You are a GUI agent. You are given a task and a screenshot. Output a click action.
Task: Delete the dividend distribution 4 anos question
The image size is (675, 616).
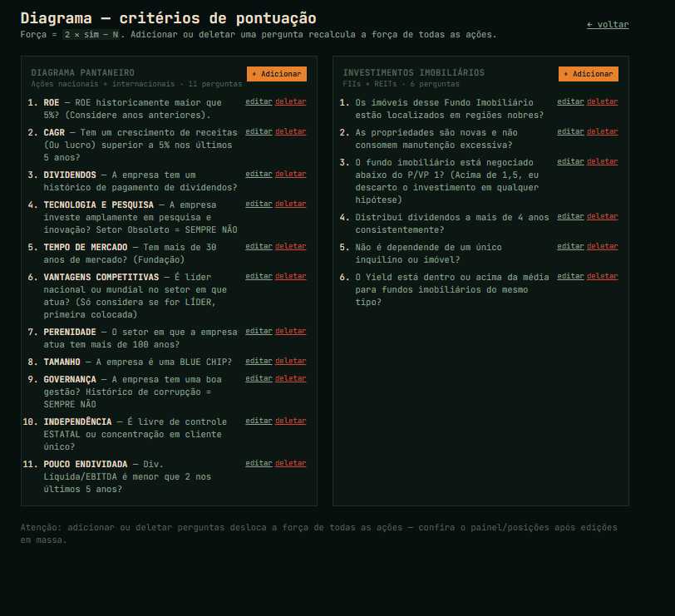(602, 216)
